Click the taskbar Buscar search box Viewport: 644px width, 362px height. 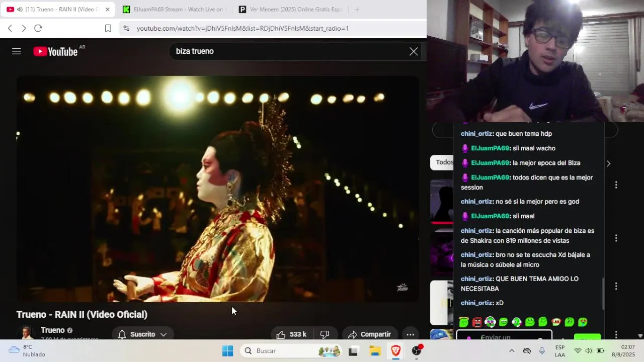pyautogui.click(x=292, y=351)
